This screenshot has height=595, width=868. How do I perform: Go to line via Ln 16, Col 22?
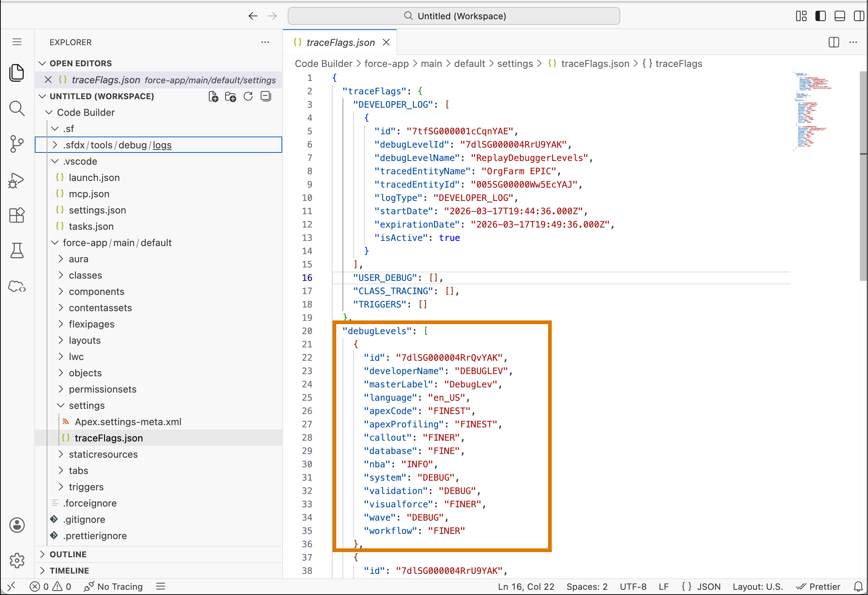coord(526,587)
